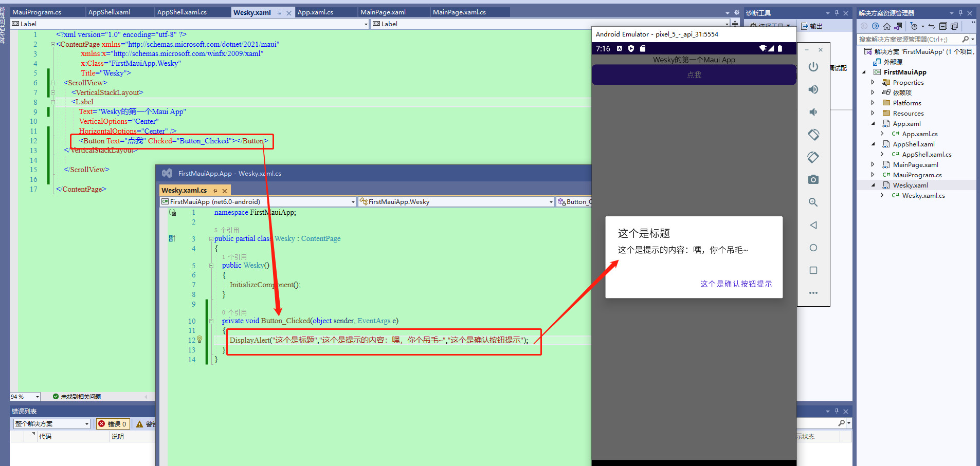
Task: Click alert confirm button 这个是确认按钮提示
Action: pos(736,284)
